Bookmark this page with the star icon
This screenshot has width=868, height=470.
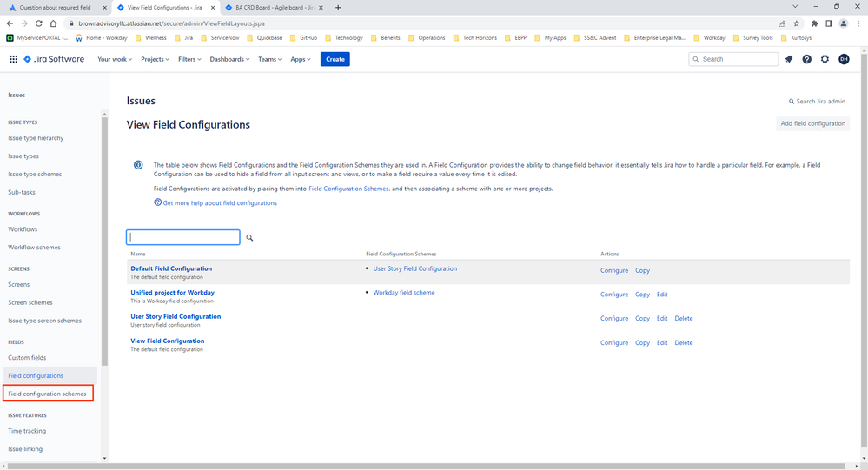[x=797, y=23]
